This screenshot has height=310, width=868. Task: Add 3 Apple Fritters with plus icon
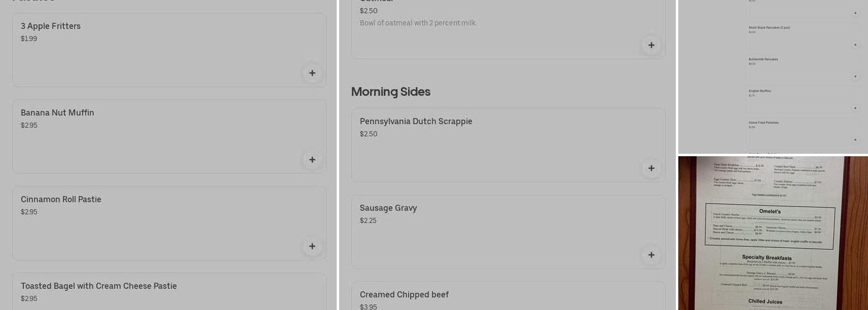(312, 73)
